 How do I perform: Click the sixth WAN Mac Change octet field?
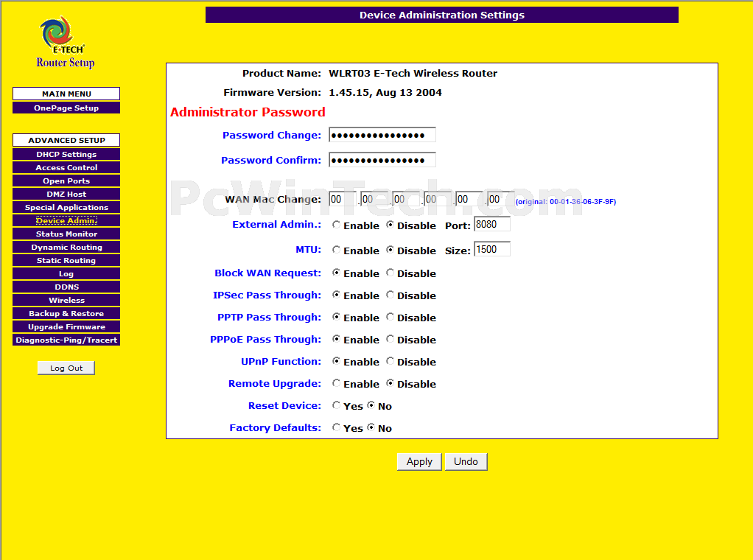tap(501, 199)
